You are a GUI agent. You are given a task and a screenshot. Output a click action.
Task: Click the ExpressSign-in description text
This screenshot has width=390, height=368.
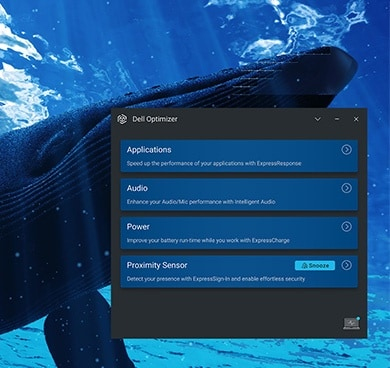[216, 279]
